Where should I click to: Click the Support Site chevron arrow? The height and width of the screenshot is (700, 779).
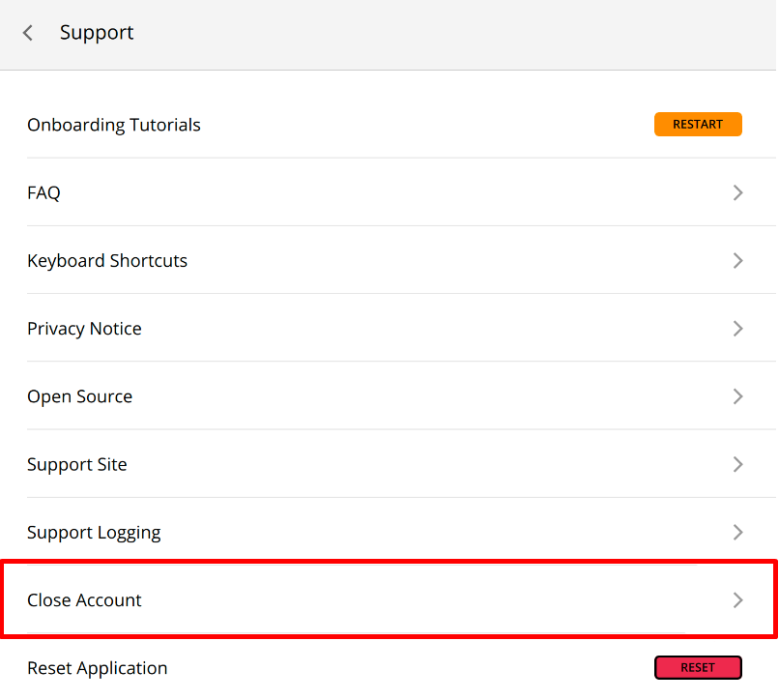click(x=737, y=464)
